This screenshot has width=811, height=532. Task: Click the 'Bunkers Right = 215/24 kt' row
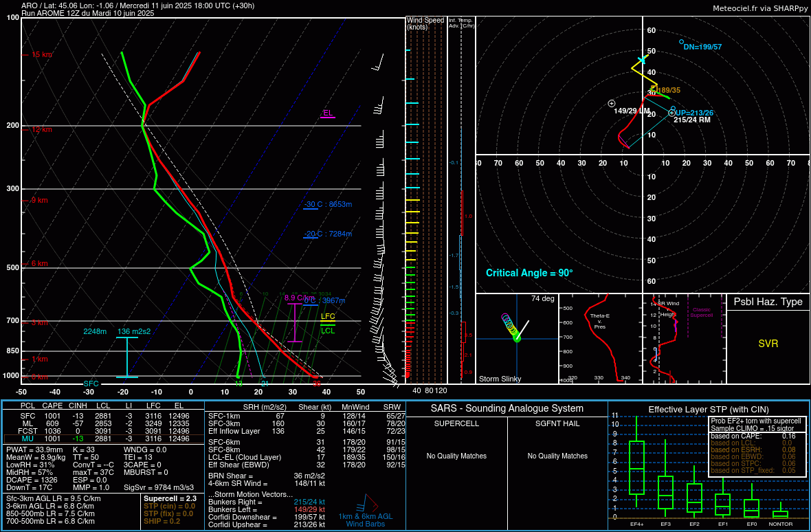coord(267,502)
